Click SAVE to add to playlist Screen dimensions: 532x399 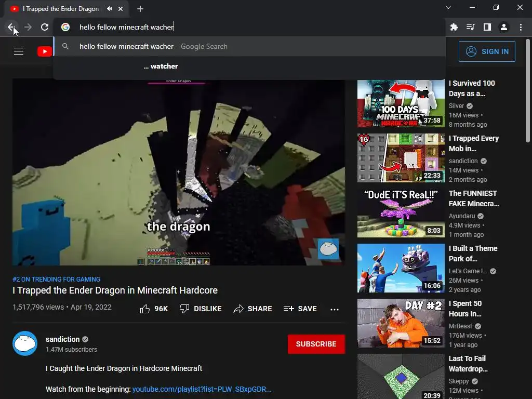[300, 309]
